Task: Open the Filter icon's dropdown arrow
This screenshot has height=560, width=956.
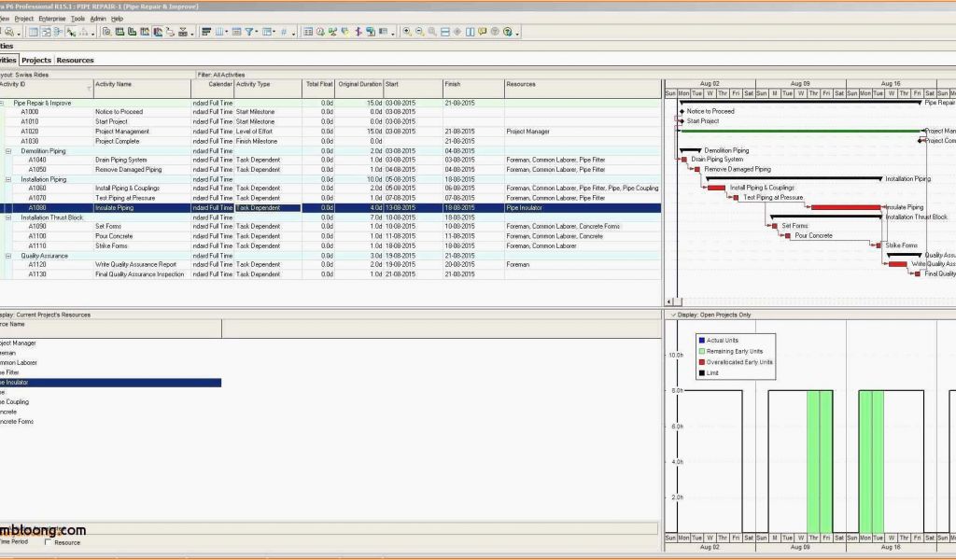Action: (x=257, y=32)
